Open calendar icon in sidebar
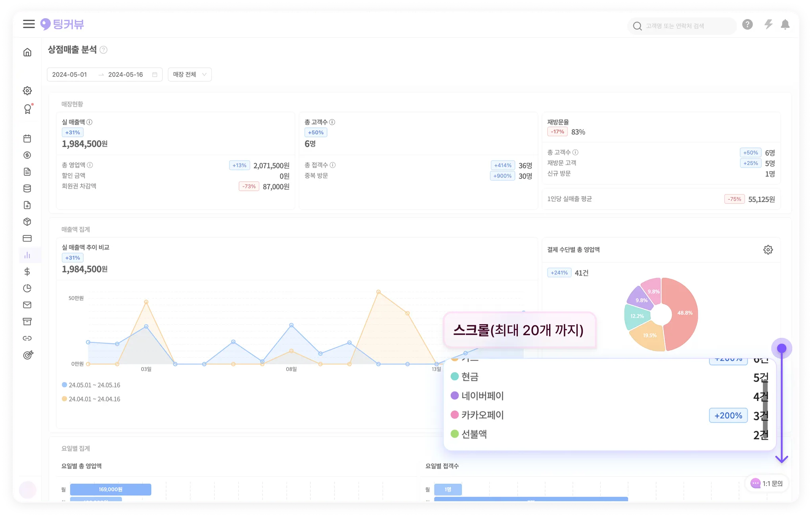 [27, 139]
